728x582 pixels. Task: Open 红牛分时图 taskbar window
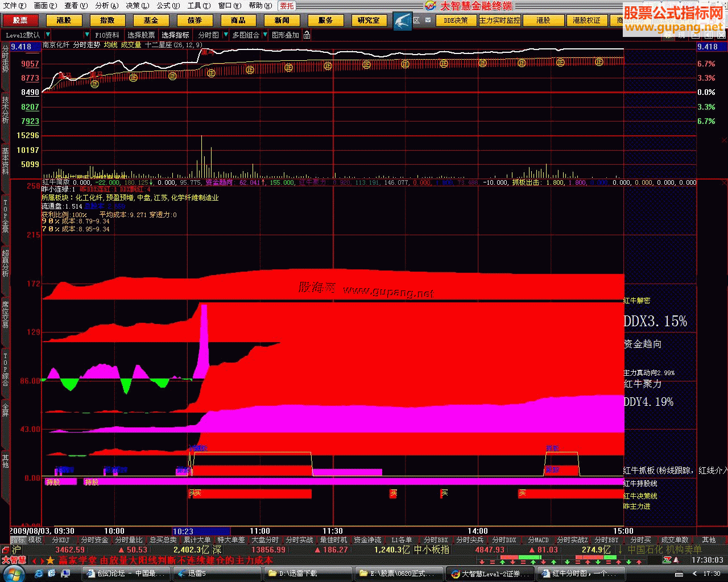click(x=581, y=573)
